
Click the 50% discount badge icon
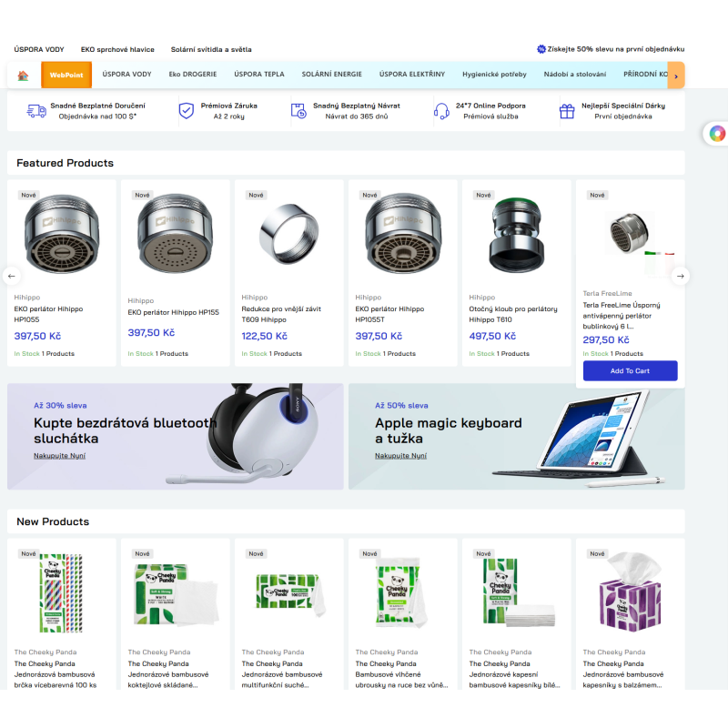tap(541, 49)
